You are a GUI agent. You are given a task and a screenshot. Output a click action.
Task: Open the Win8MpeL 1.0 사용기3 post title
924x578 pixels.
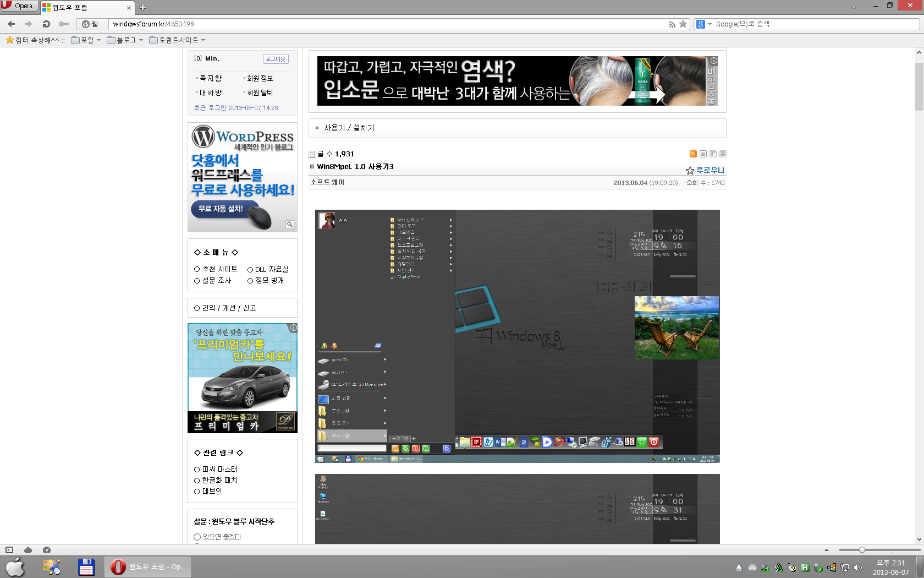coord(355,166)
